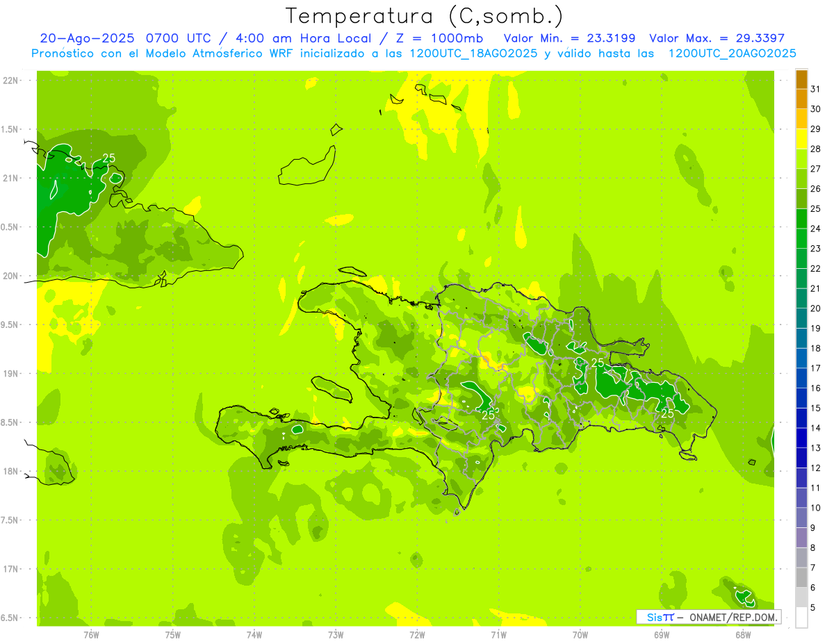Click the 74W longitude axis label
The image size is (834, 644).
(x=254, y=634)
